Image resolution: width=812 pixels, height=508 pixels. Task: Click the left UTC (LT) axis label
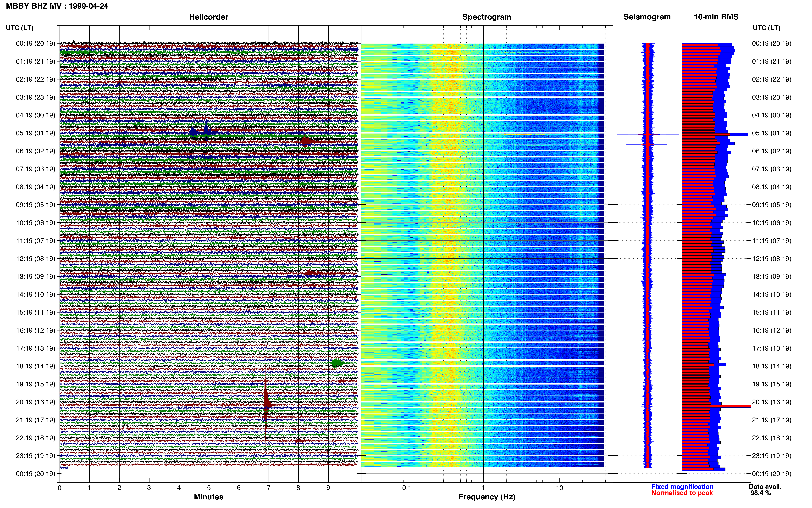point(20,28)
